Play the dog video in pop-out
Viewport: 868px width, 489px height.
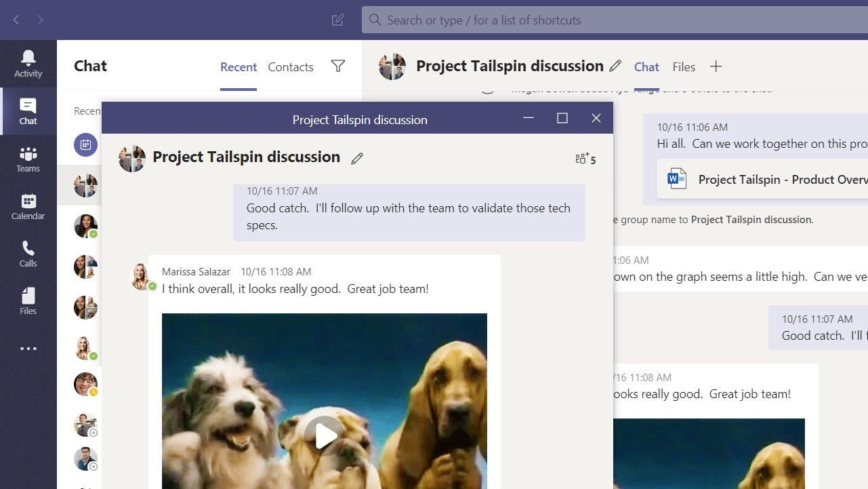(x=325, y=435)
